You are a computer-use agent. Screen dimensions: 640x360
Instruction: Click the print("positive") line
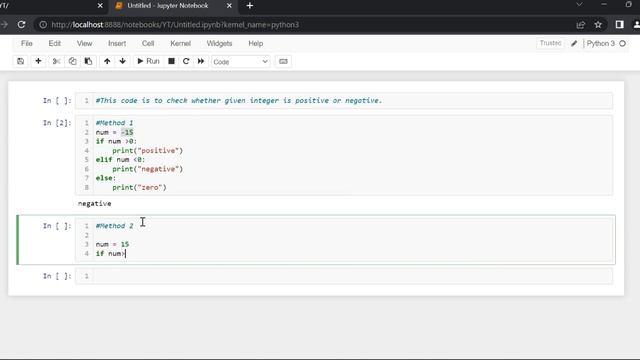(148, 151)
